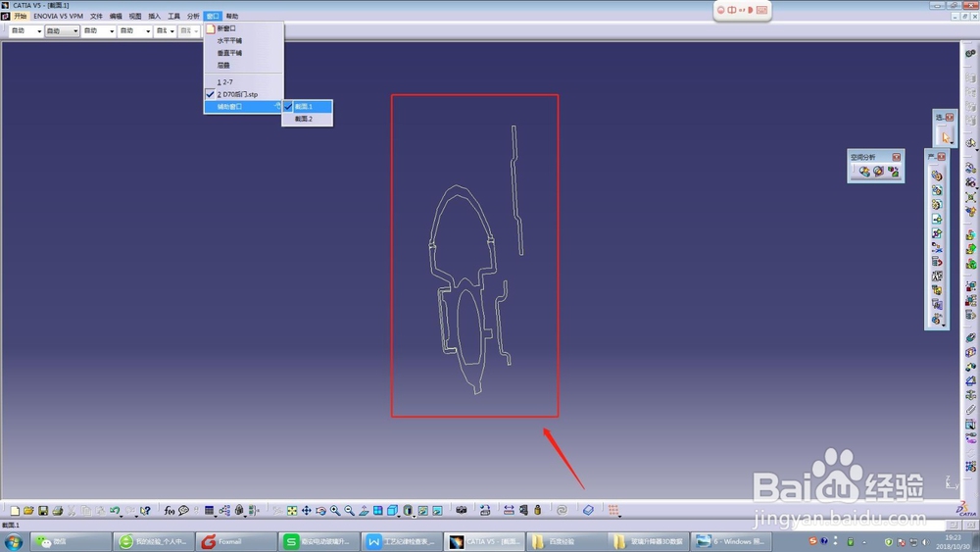Open the third 自动 dropdown

(x=98, y=30)
